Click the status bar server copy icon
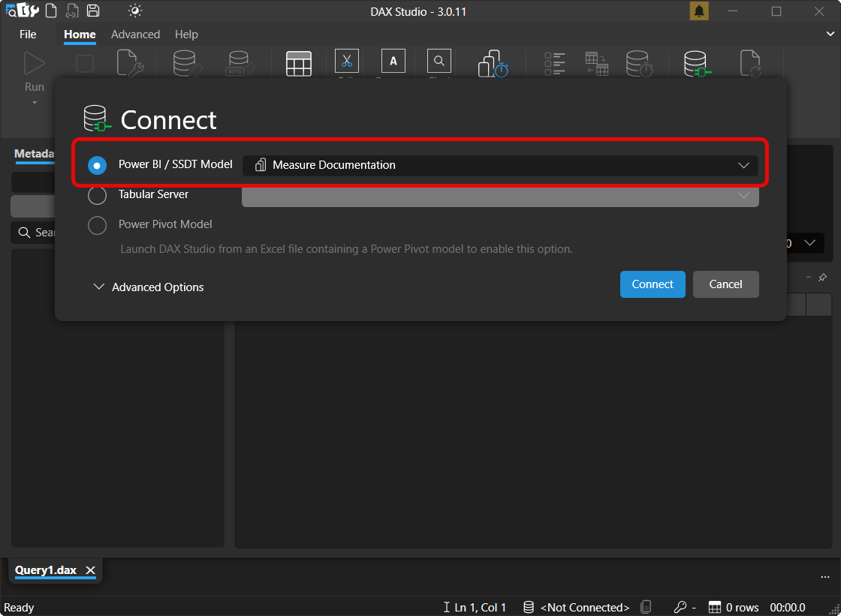The width and height of the screenshot is (841, 616). tap(646, 607)
